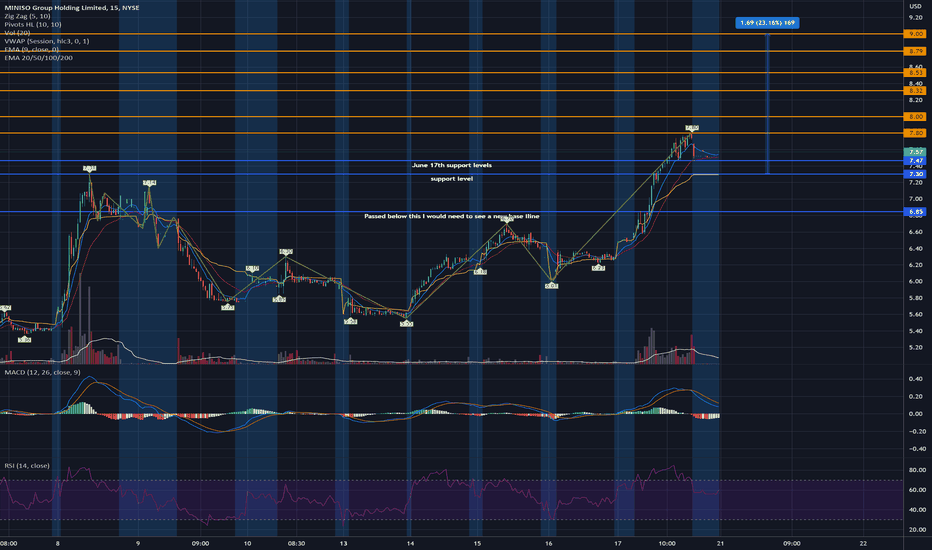Select the orange 8.79 price level label

tap(914, 51)
